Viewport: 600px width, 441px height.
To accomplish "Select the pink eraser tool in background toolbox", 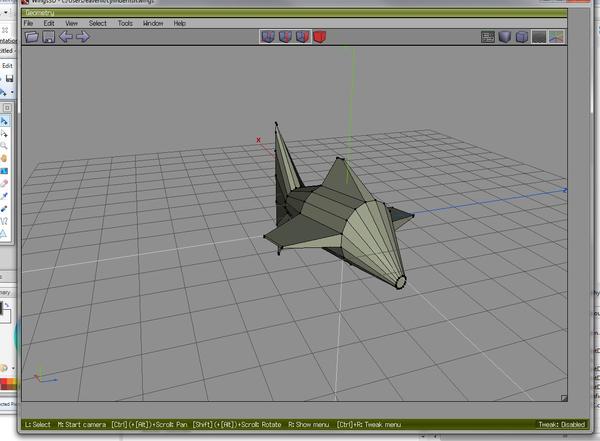I will (4, 183).
